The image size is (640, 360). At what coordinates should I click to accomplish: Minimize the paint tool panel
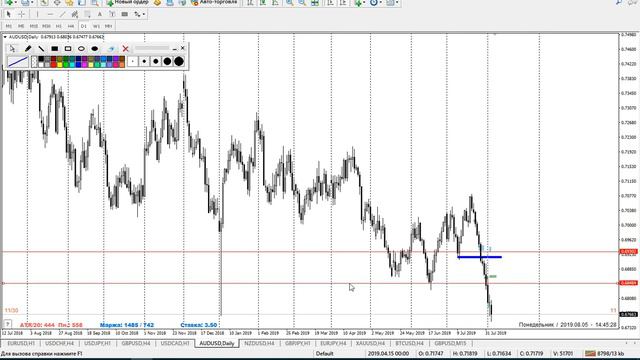(x=174, y=49)
